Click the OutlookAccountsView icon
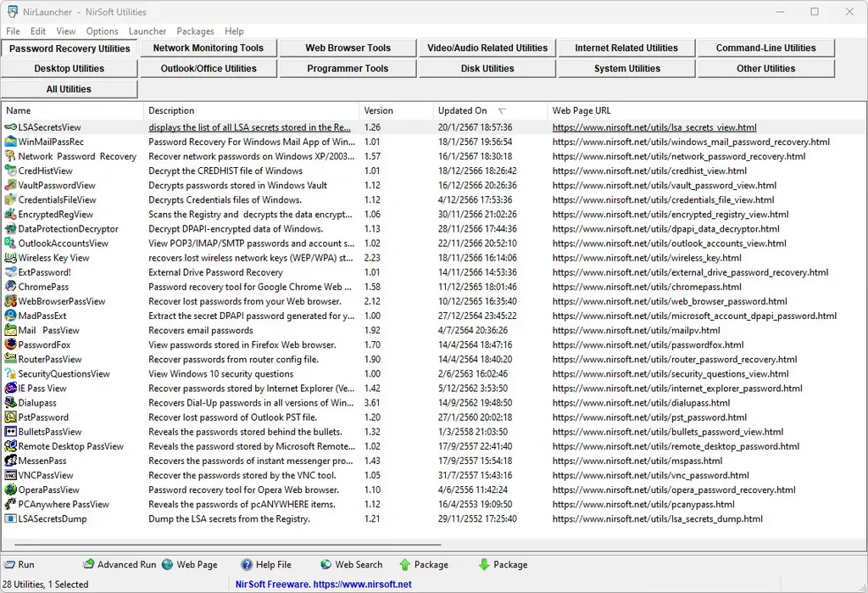 10,243
